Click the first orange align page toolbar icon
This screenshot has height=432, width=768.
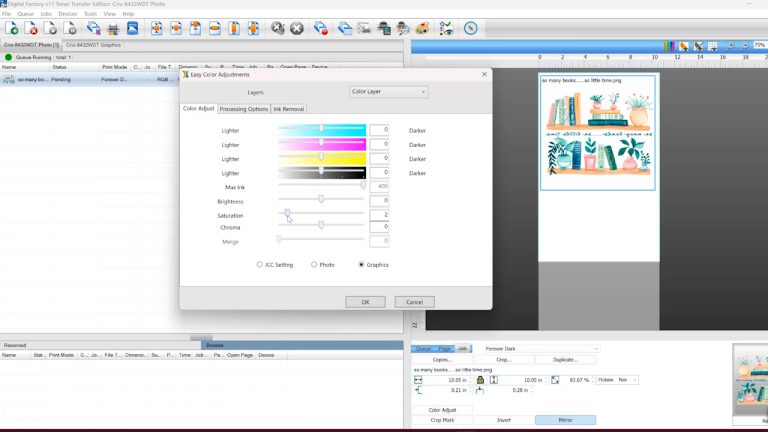[157, 28]
